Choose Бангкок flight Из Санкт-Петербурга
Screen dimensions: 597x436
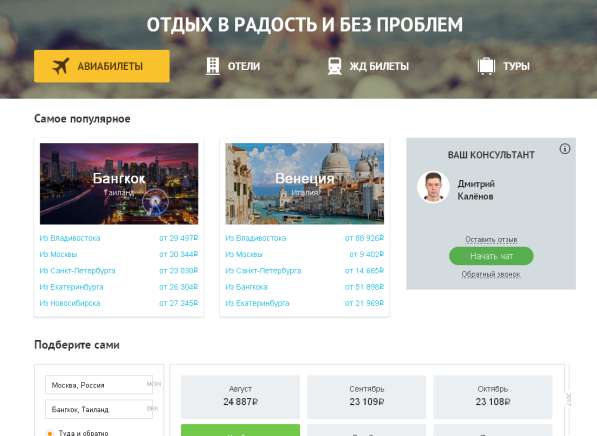77,271
